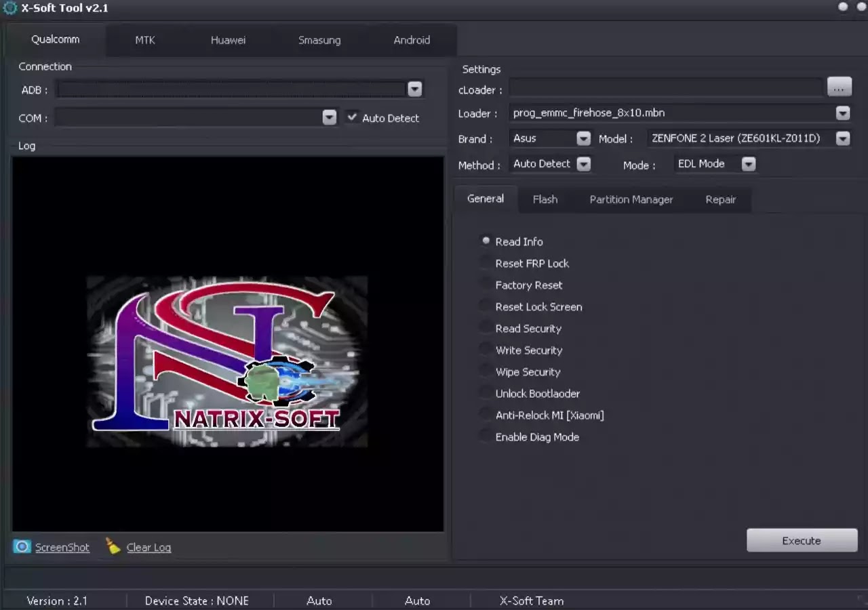Toggle the Auto Detect checkbox
This screenshot has height=610, width=868.
tap(352, 117)
